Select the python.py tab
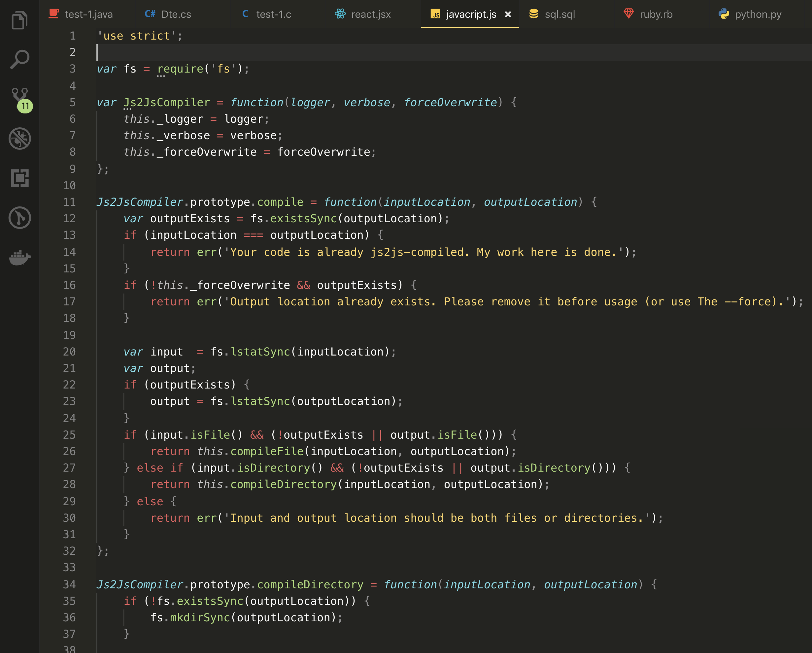 pos(758,14)
